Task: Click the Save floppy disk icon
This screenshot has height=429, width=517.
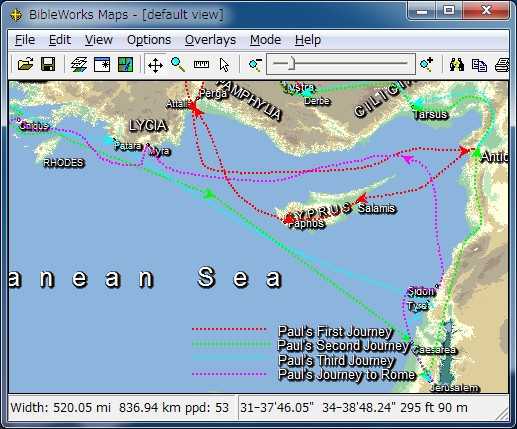Action: click(x=48, y=64)
